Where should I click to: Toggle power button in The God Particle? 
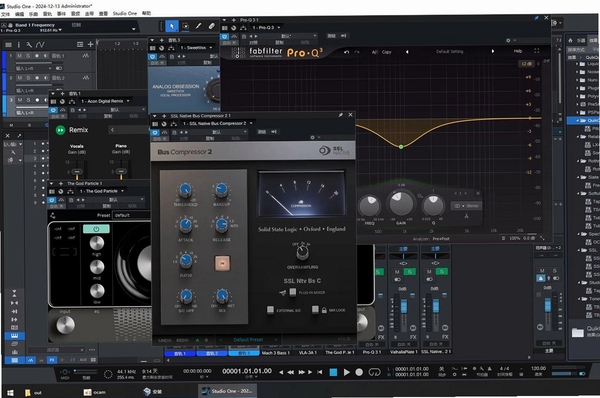click(x=96, y=229)
